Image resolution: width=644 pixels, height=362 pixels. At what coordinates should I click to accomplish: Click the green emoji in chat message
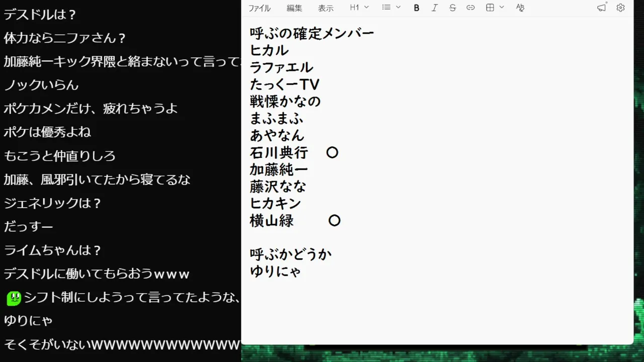click(x=14, y=298)
